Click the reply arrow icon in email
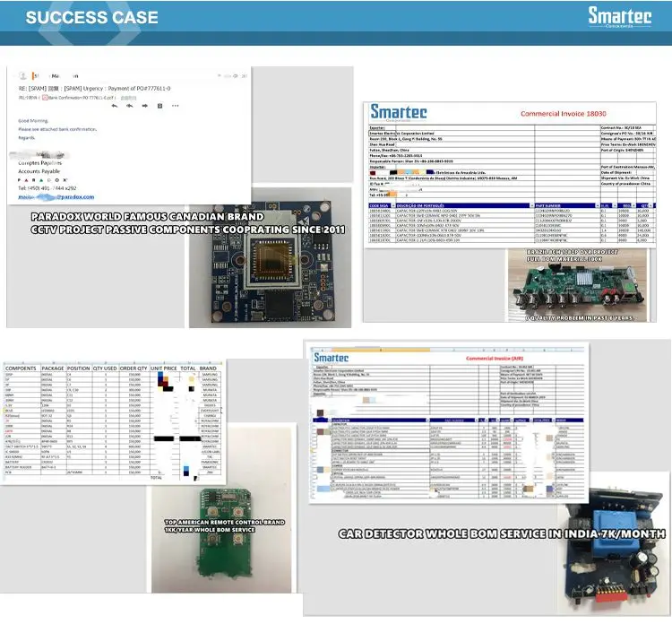The width and height of the screenshot is (672, 624). [x=113, y=105]
